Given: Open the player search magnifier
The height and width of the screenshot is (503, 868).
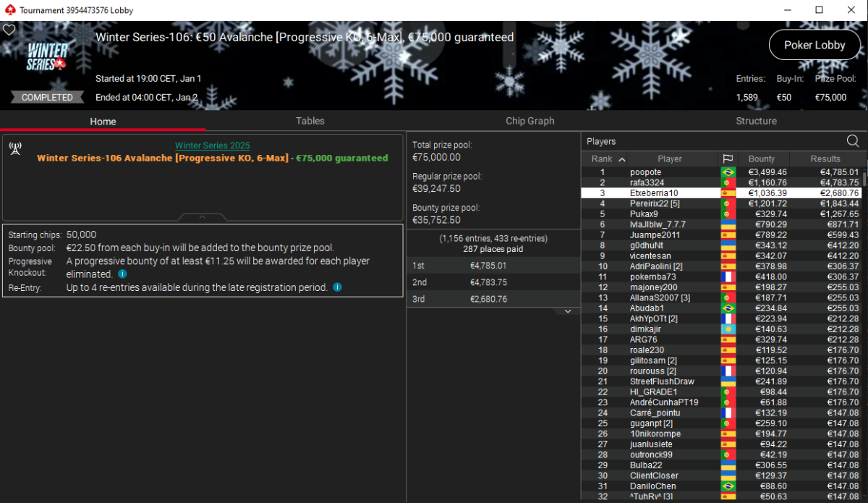Looking at the screenshot, I should (853, 141).
